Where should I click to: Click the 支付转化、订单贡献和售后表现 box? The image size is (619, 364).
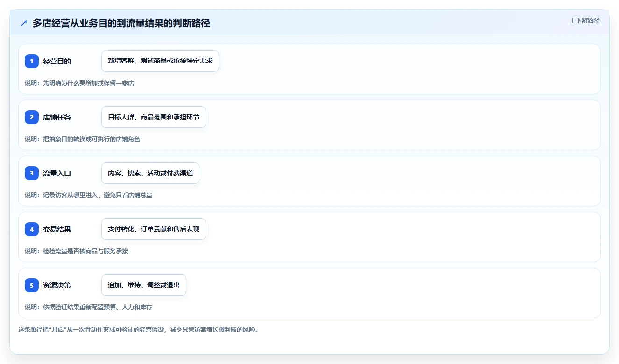click(154, 229)
